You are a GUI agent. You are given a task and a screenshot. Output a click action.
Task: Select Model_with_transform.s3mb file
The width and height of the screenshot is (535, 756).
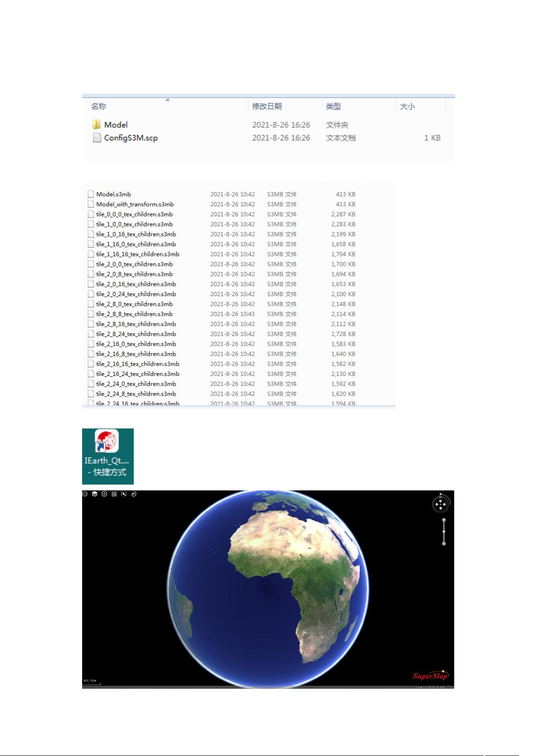coord(135,204)
